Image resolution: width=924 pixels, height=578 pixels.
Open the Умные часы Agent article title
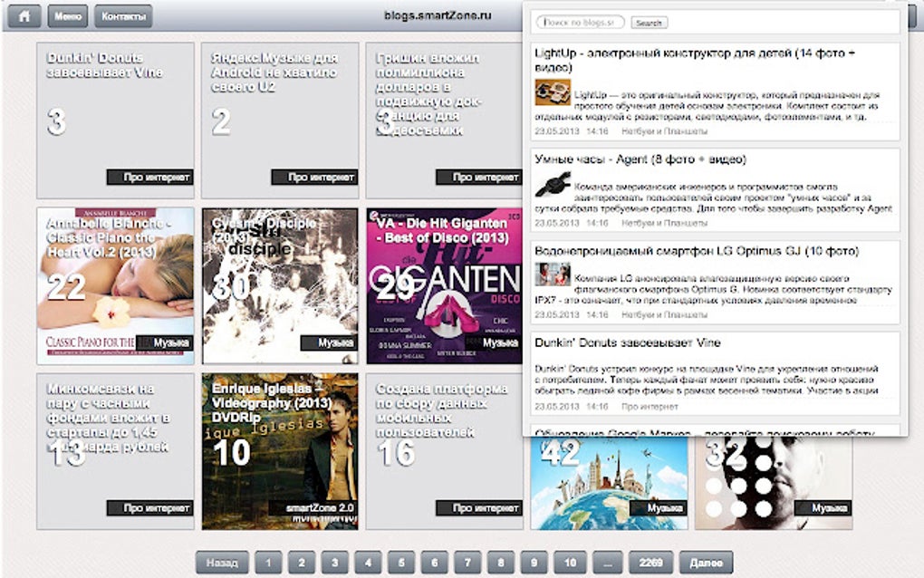point(640,159)
